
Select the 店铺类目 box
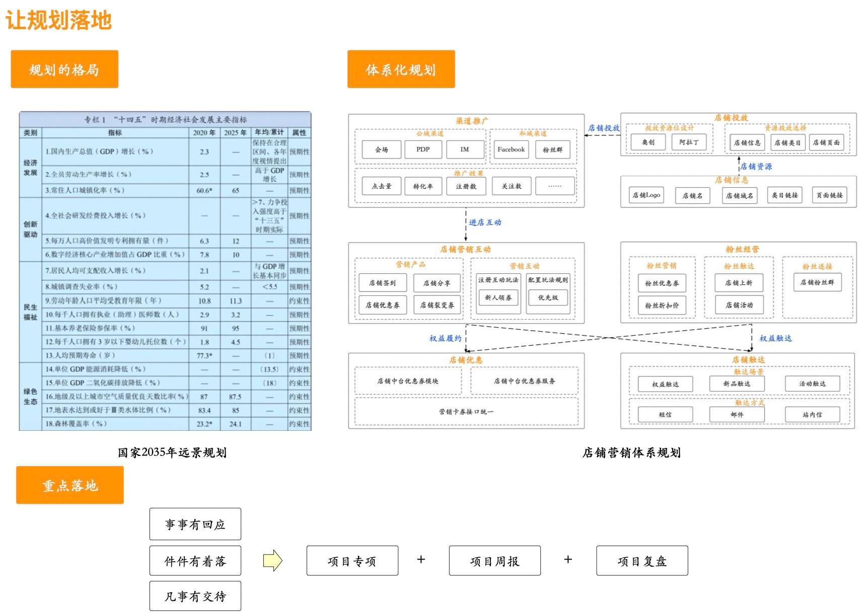(x=788, y=142)
